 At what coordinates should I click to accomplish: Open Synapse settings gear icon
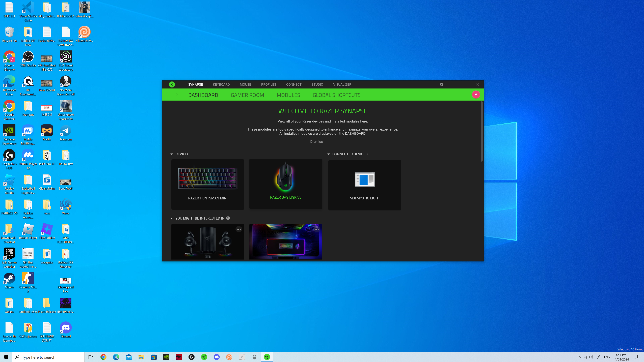pyautogui.click(x=442, y=84)
